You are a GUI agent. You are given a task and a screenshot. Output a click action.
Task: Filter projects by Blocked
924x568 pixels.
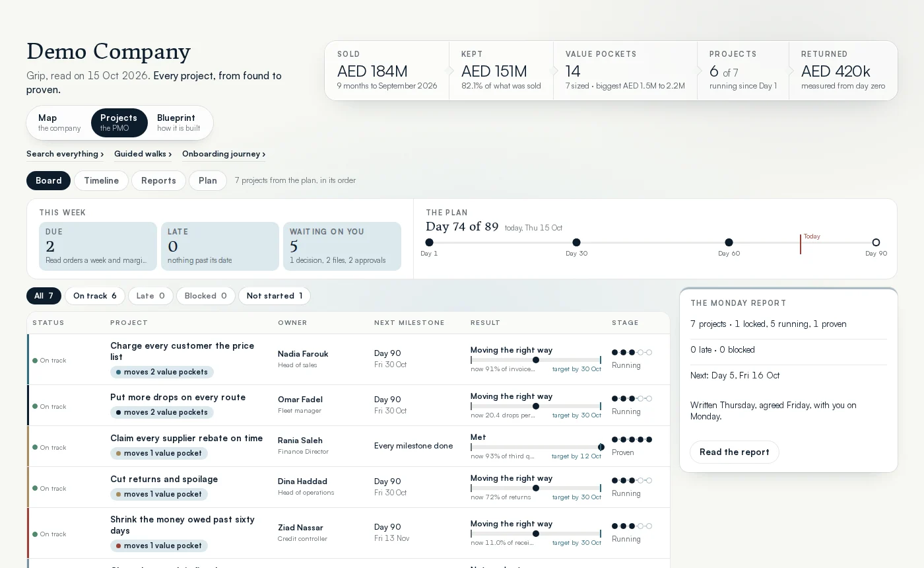tap(206, 296)
